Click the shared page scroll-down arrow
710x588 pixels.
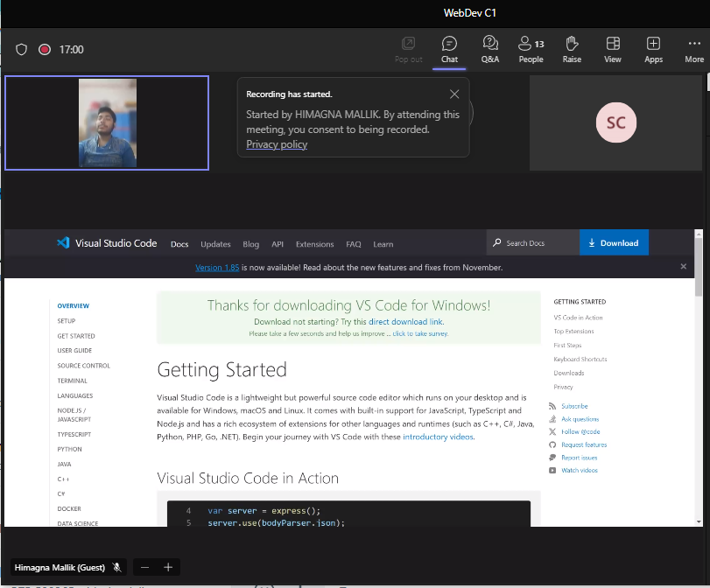pos(699,521)
